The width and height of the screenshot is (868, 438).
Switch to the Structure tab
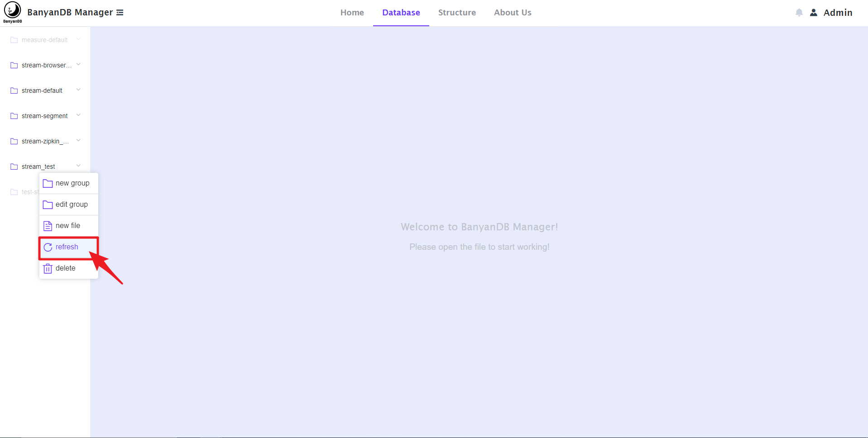point(457,13)
